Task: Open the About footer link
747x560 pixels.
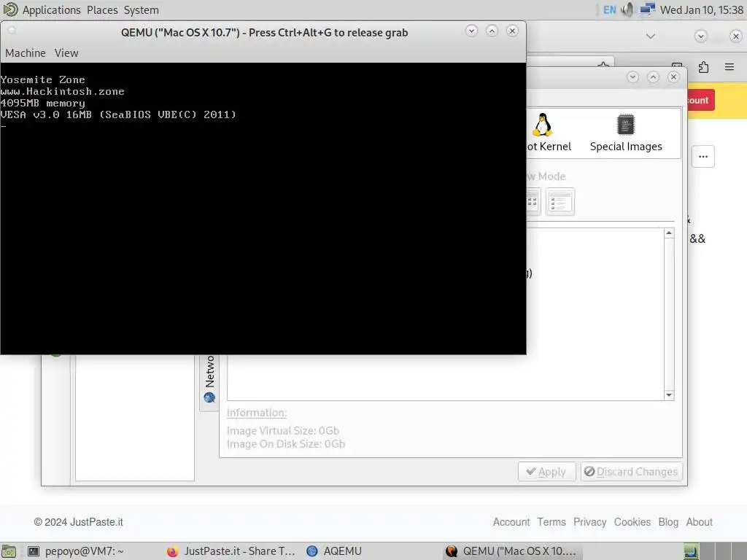Action: tap(699, 522)
